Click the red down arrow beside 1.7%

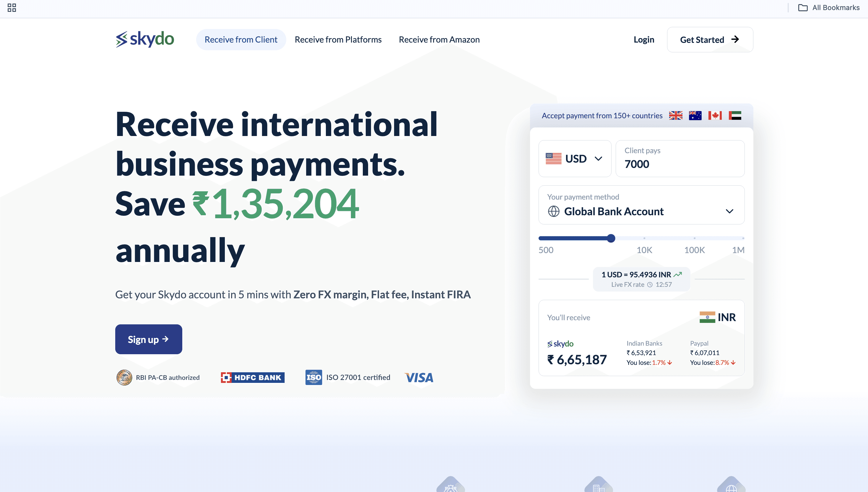670,362
